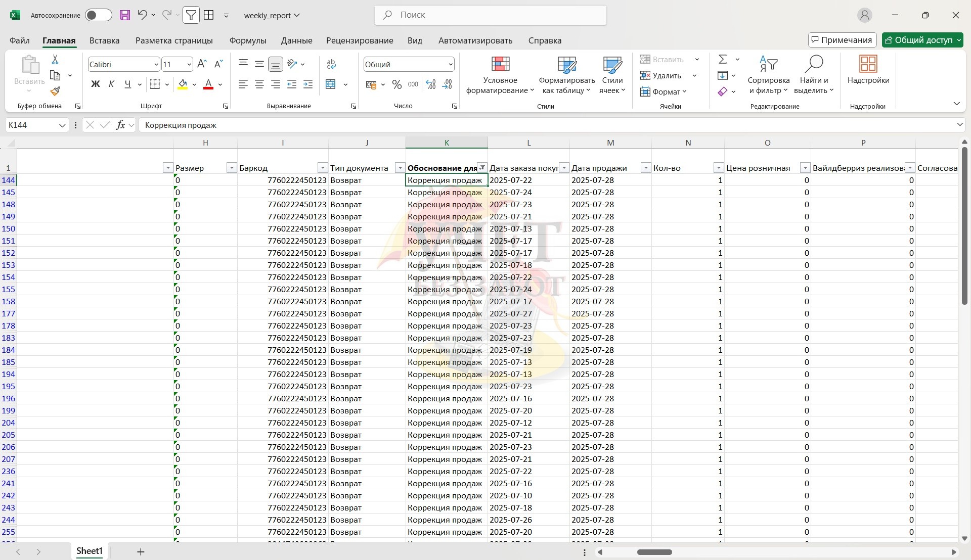Open the Данные ribbon tab

296,40
